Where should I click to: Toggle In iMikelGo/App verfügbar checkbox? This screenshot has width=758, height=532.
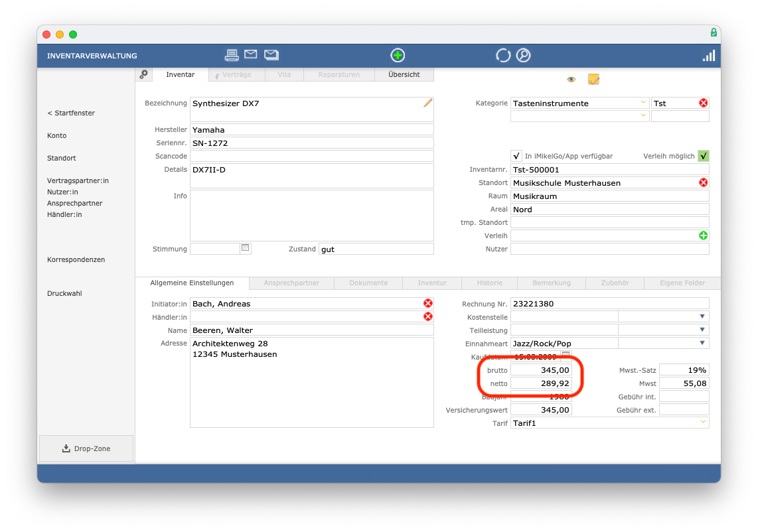516,156
